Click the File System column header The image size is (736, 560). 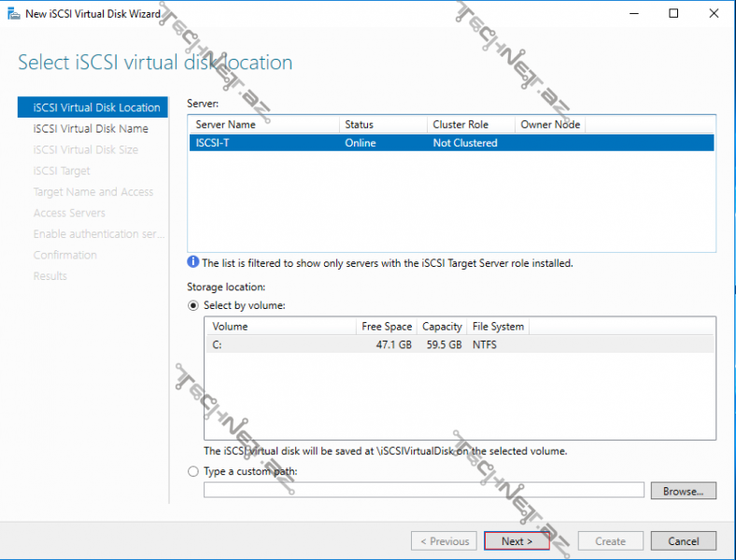[498, 327]
